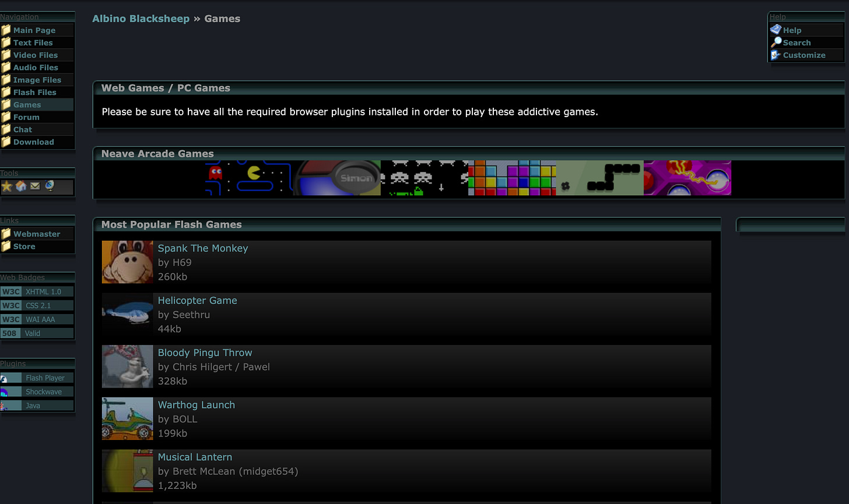Open Chat in navigation
This screenshot has height=504, width=849.
tap(37, 129)
